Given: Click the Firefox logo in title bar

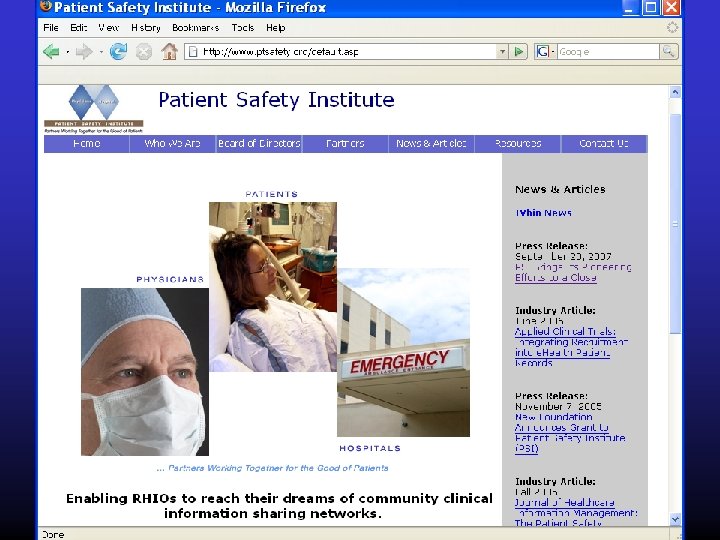Looking at the screenshot, I should click(46, 7).
